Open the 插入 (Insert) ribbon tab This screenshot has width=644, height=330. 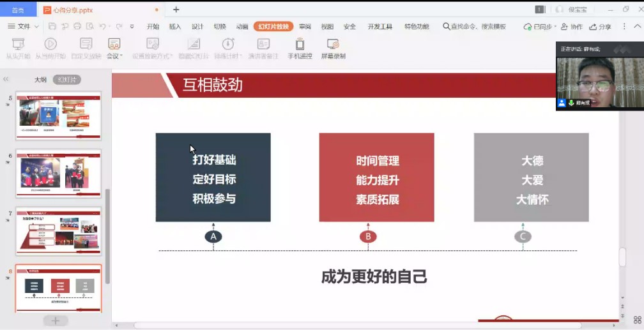point(175,27)
